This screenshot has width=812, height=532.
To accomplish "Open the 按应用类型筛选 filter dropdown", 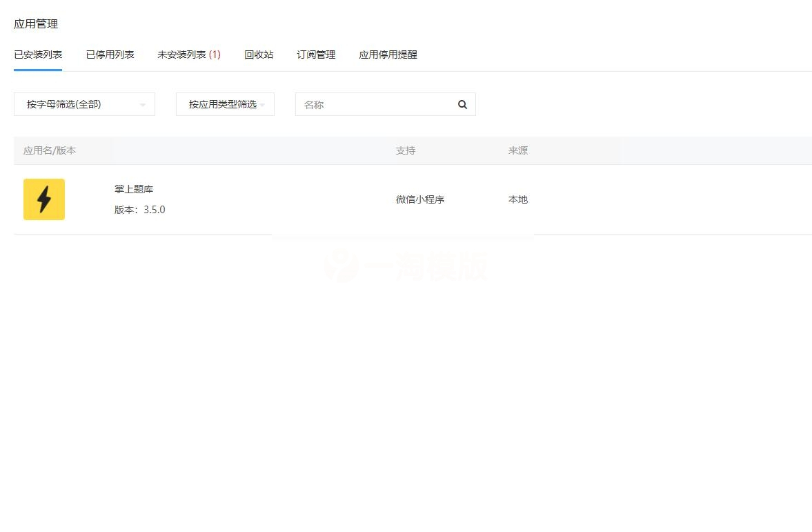I will tap(221, 104).
